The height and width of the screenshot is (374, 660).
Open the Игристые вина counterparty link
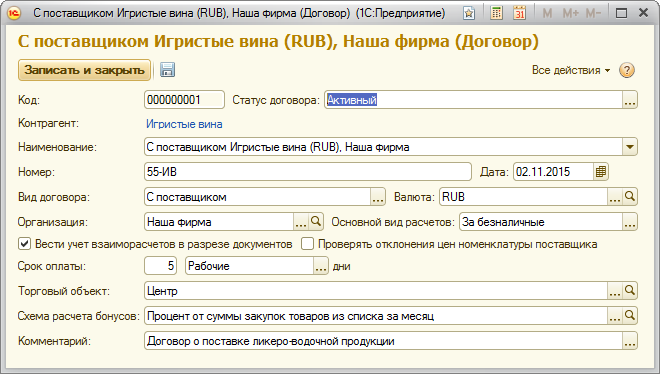coord(184,124)
